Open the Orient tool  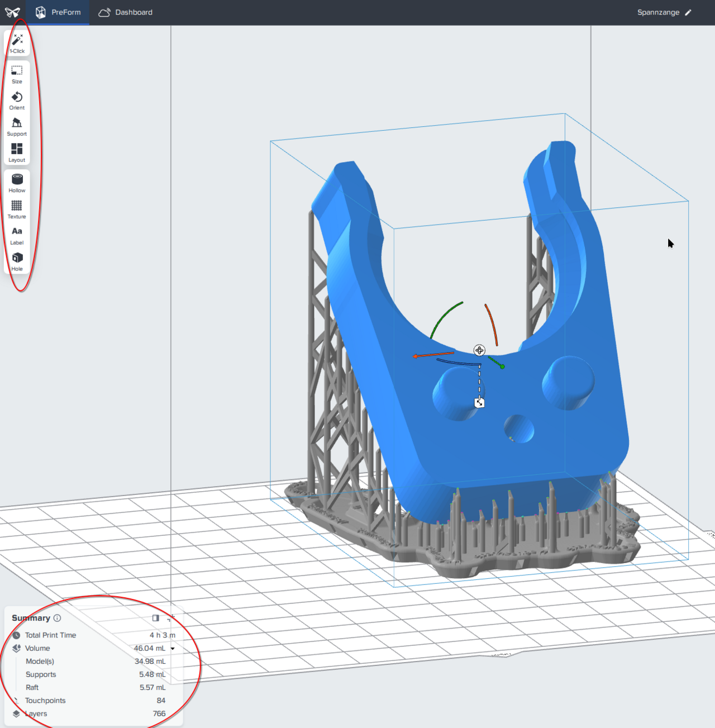pyautogui.click(x=17, y=101)
